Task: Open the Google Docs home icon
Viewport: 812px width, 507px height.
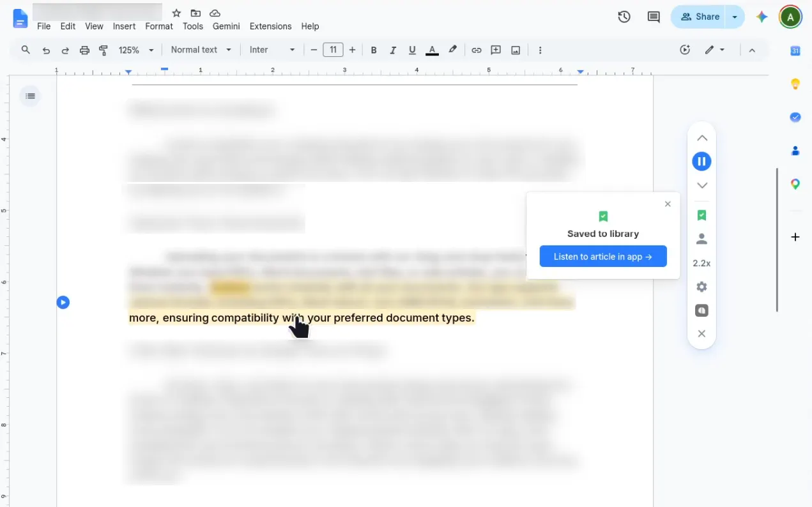Action: [x=20, y=19]
